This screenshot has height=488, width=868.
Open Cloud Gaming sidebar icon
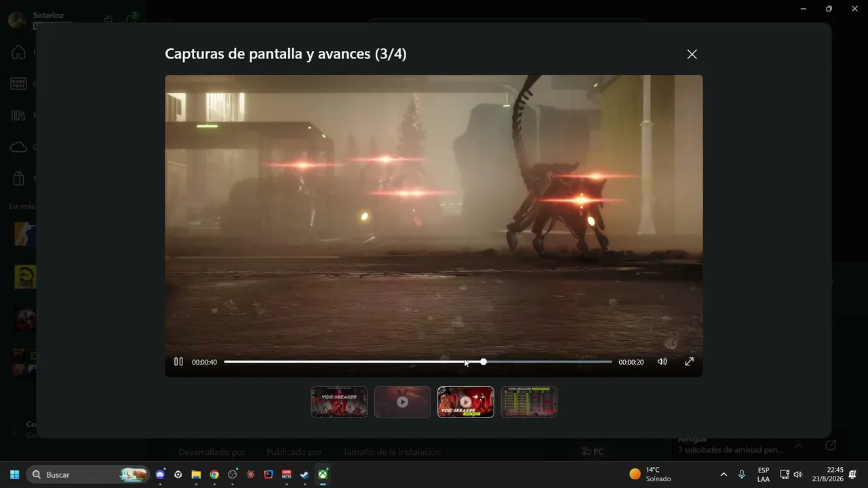(x=18, y=147)
